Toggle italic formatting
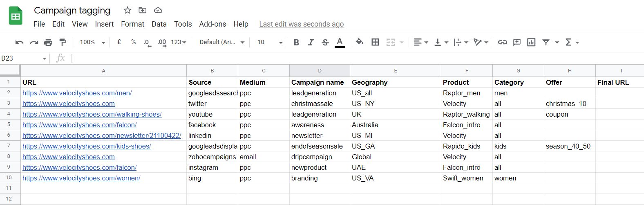 pos(311,42)
